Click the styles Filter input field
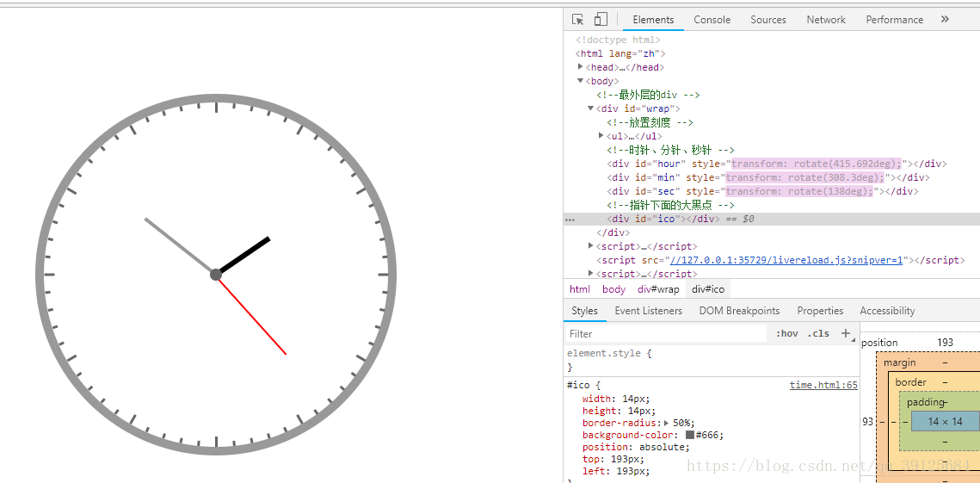This screenshot has height=483, width=980. pyautogui.click(x=666, y=333)
